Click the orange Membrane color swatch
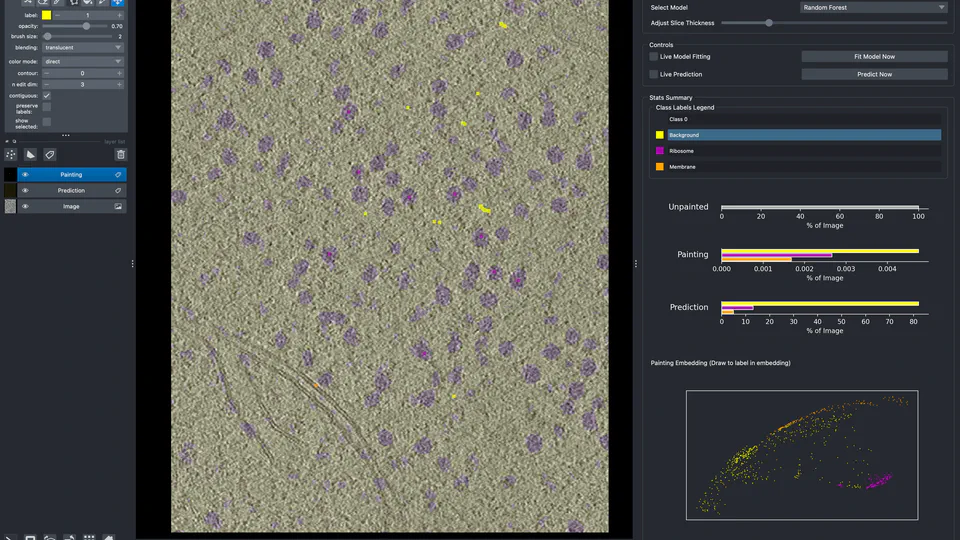The image size is (960, 540). click(x=659, y=167)
